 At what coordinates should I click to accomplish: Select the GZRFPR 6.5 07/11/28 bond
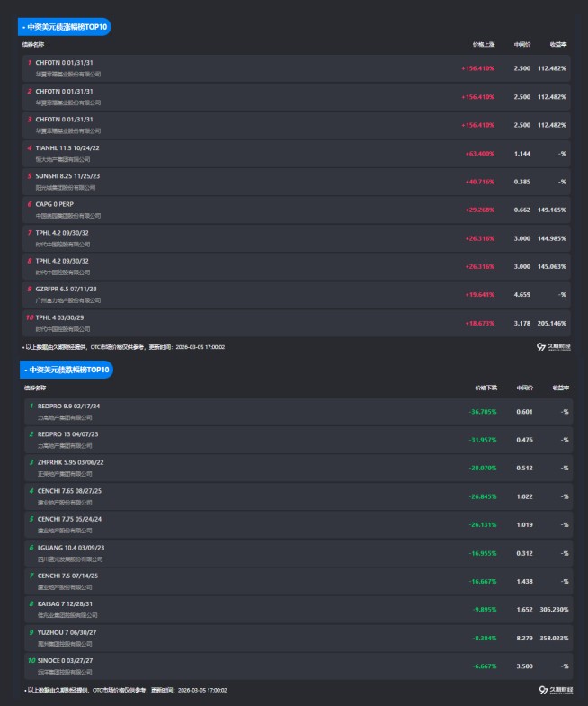point(66,289)
